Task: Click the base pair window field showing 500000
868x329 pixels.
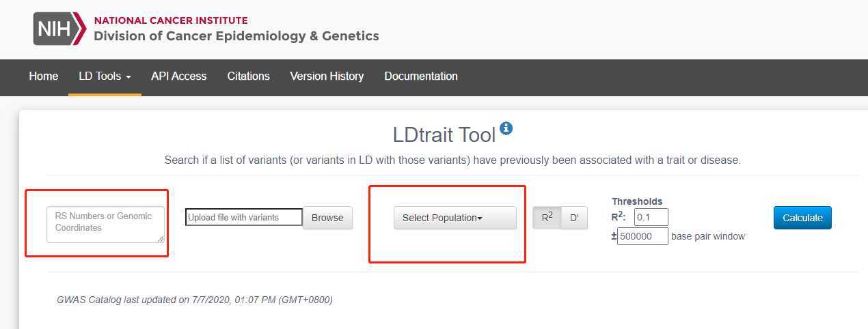Action: click(x=642, y=236)
